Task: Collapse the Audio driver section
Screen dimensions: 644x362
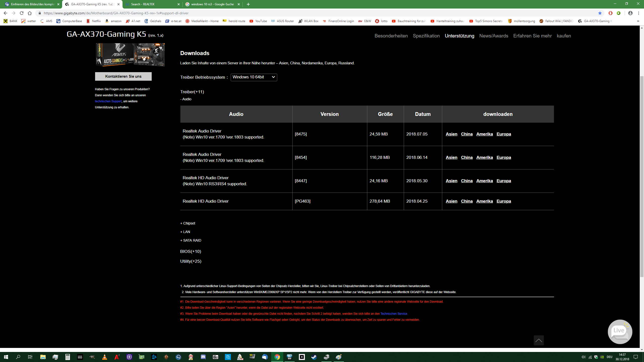Action: [x=186, y=99]
